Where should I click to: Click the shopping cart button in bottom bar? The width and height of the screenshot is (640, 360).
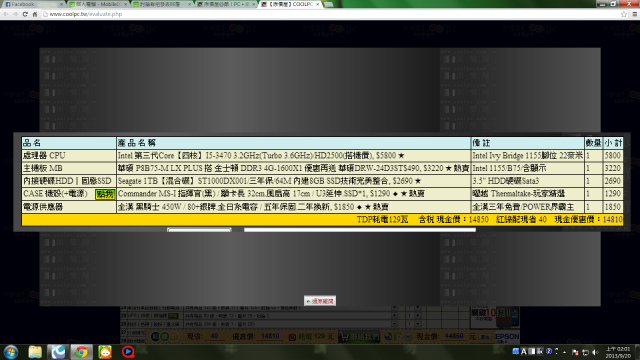click(359, 337)
